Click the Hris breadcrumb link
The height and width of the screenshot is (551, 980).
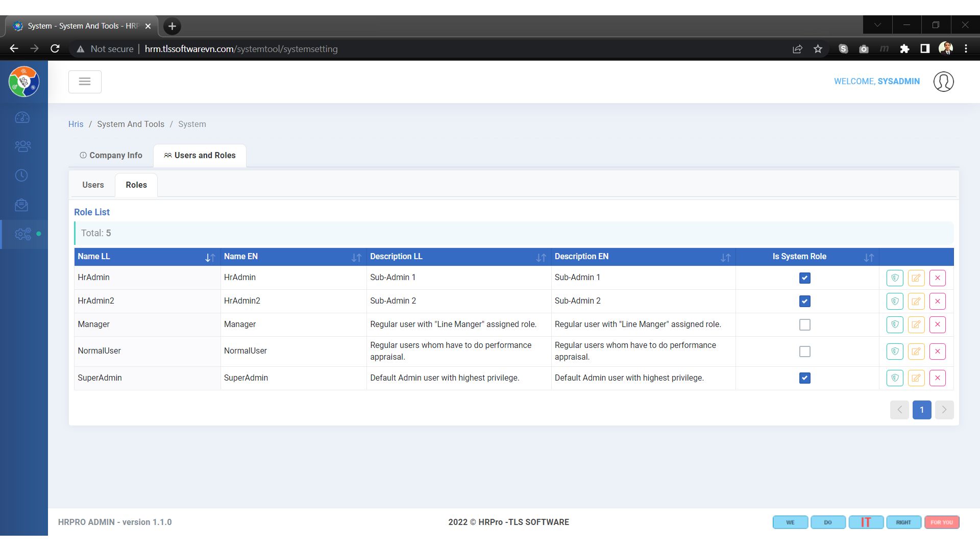click(76, 124)
